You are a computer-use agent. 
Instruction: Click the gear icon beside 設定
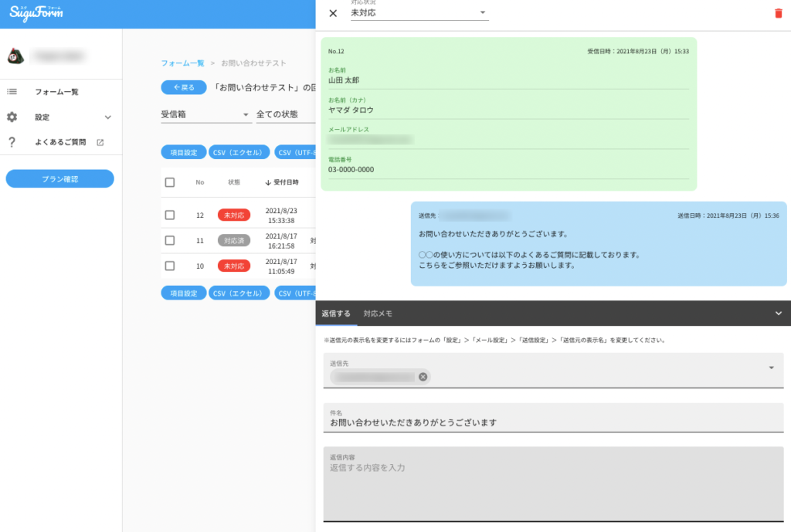(x=12, y=117)
